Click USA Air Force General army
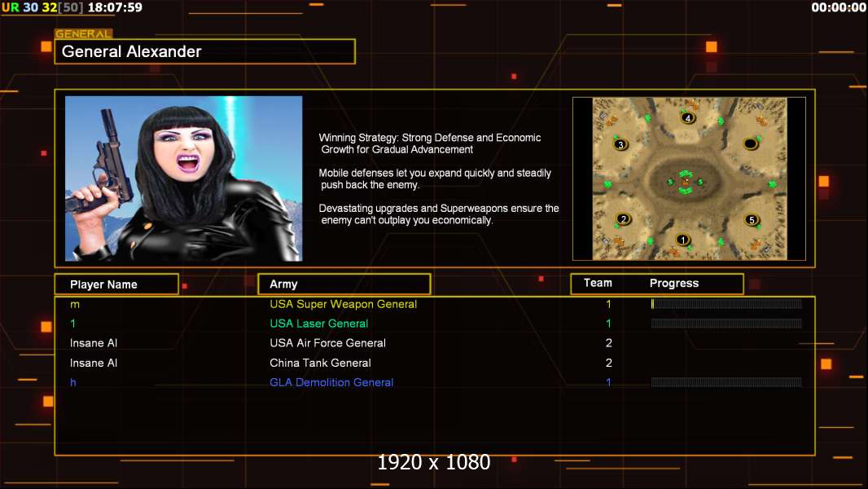The height and width of the screenshot is (489, 868). coord(327,343)
